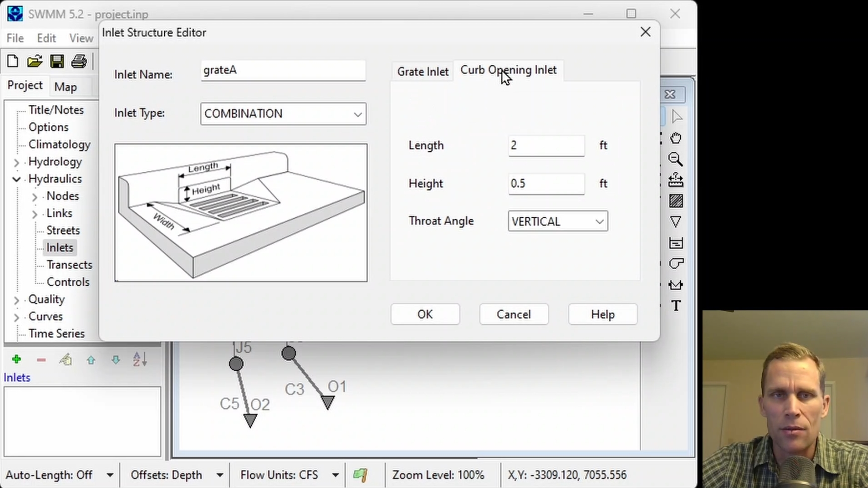
Task: Select the Pan hand tool
Action: pos(676,138)
